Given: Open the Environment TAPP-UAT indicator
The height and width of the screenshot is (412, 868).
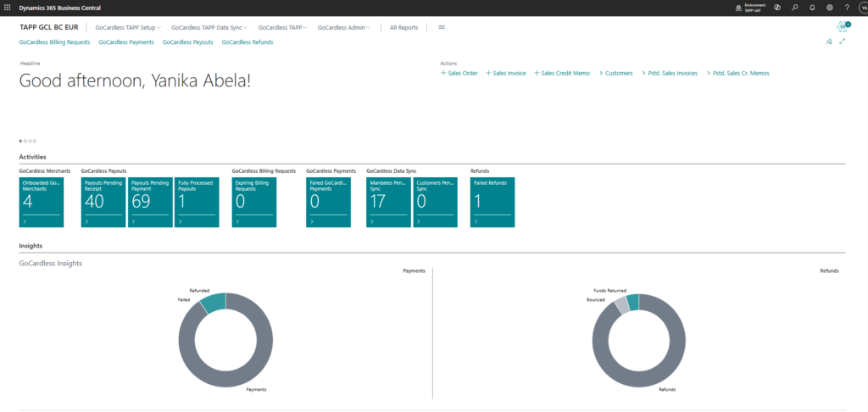Looking at the screenshot, I should point(749,8).
